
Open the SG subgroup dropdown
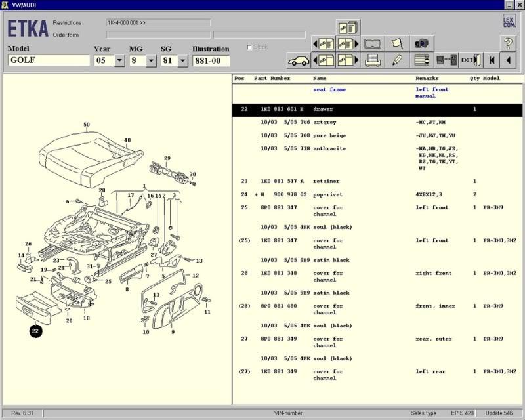(x=182, y=60)
